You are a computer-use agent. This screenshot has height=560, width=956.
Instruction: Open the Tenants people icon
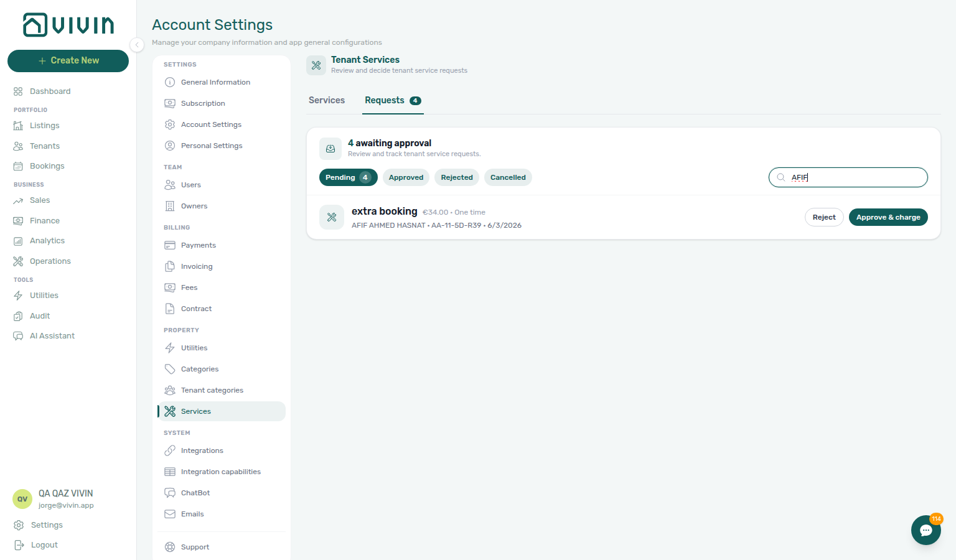tap(18, 146)
